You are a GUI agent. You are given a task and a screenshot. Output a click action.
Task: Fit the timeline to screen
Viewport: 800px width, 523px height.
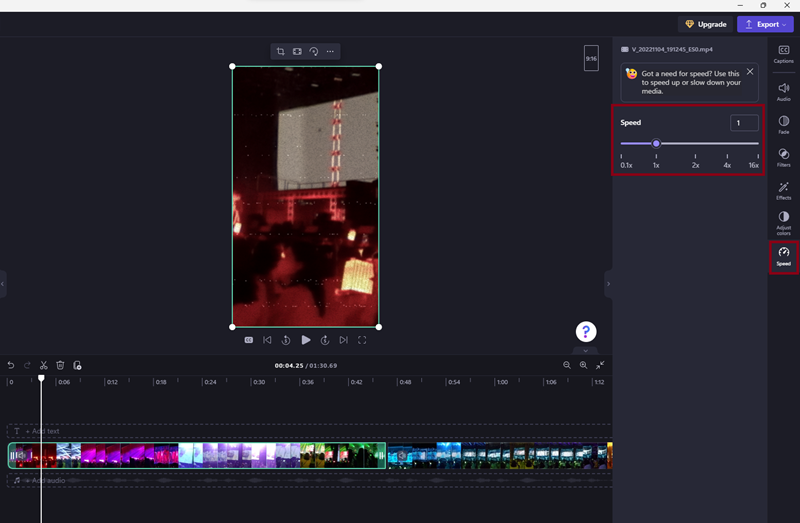pyautogui.click(x=600, y=365)
